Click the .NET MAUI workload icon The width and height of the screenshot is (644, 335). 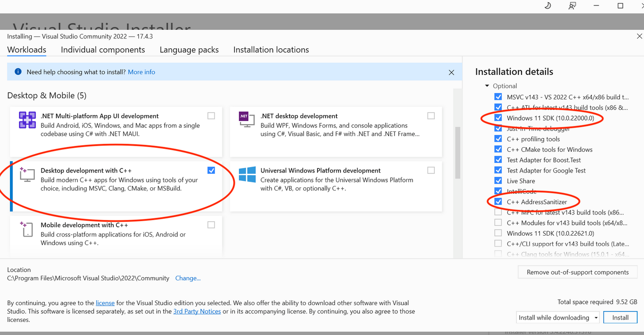27,120
